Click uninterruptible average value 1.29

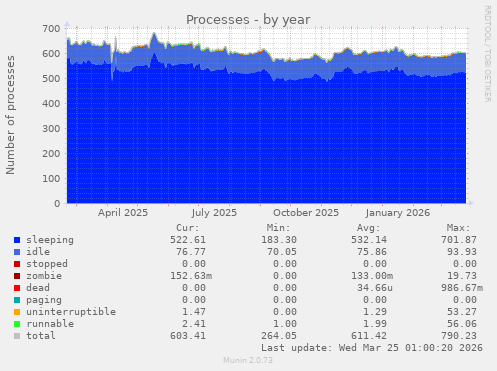(x=375, y=312)
